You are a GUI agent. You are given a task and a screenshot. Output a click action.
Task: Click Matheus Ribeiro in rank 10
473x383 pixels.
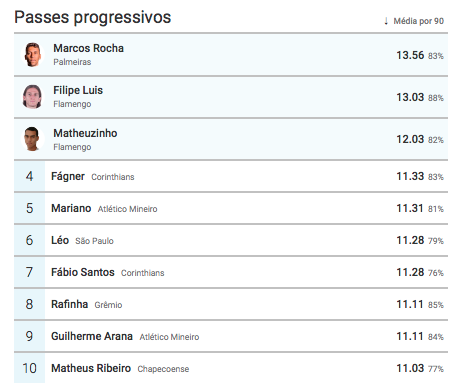pos(91,368)
